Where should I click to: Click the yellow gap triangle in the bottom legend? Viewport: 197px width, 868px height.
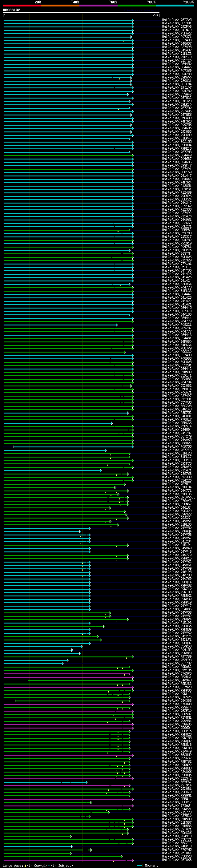coord(25,865)
